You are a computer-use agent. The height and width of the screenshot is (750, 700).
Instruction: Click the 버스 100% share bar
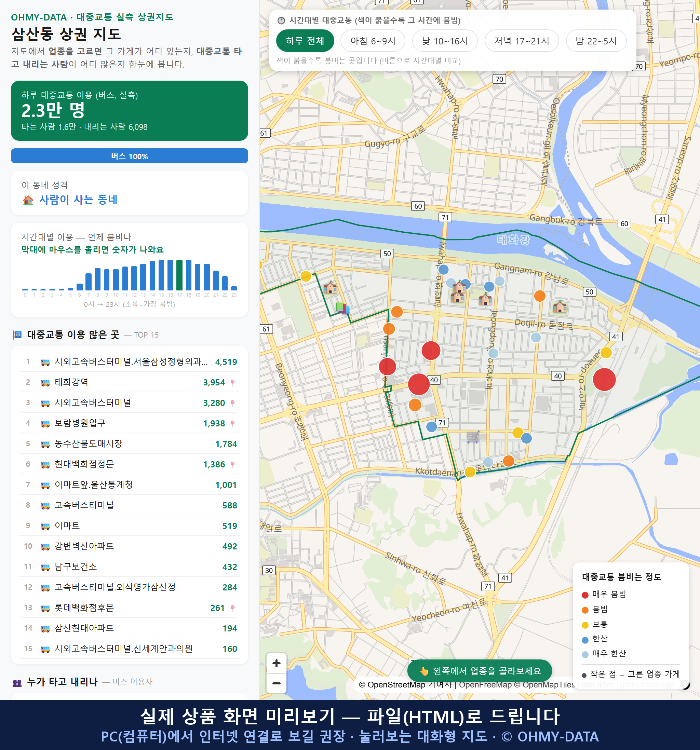point(130,156)
